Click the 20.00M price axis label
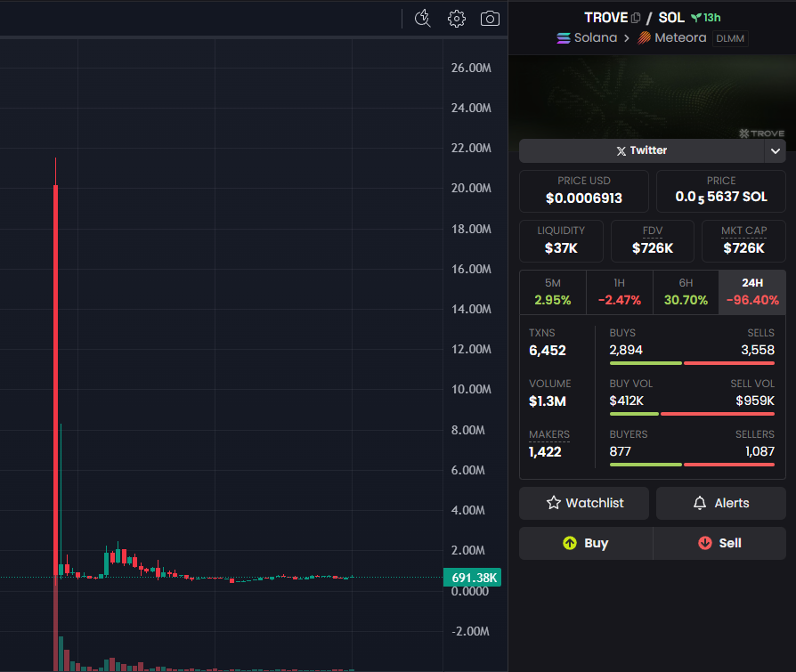Image resolution: width=796 pixels, height=672 pixels. tap(471, 189)
